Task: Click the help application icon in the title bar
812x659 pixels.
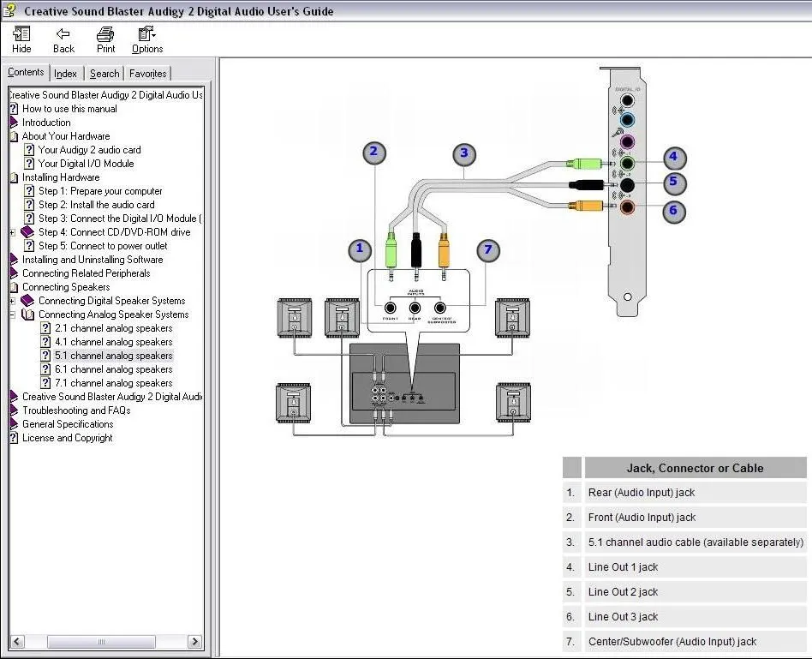Action: point(9,10)
